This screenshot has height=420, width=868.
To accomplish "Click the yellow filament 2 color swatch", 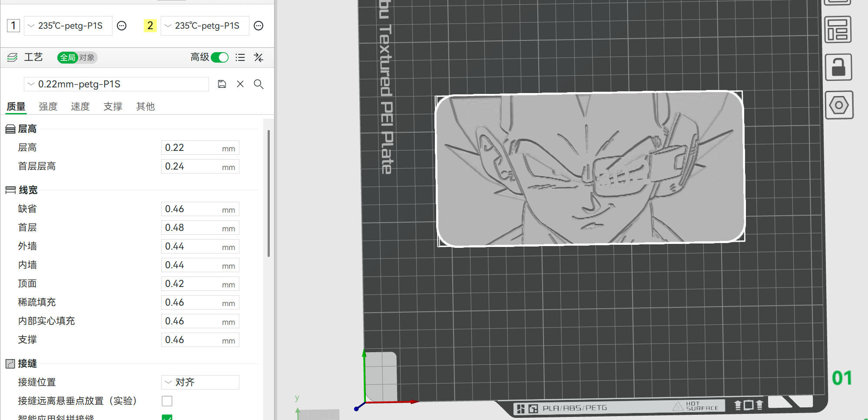I will [150, 26].
